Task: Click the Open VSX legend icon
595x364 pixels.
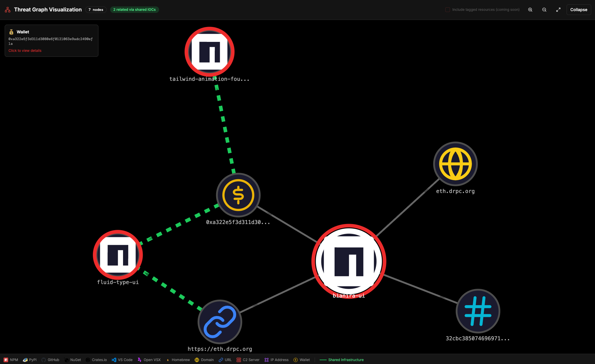Action: 139,360
